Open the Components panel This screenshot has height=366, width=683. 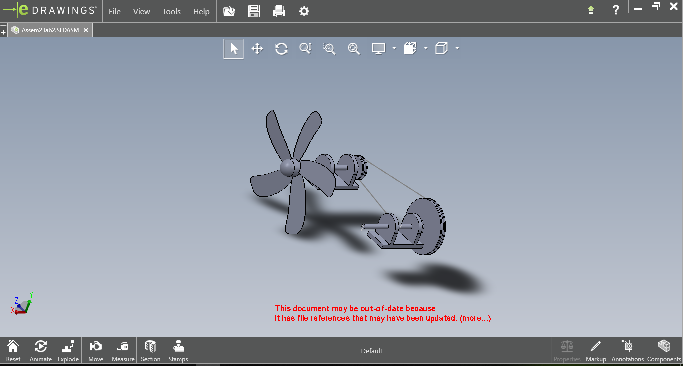point(664,351)
